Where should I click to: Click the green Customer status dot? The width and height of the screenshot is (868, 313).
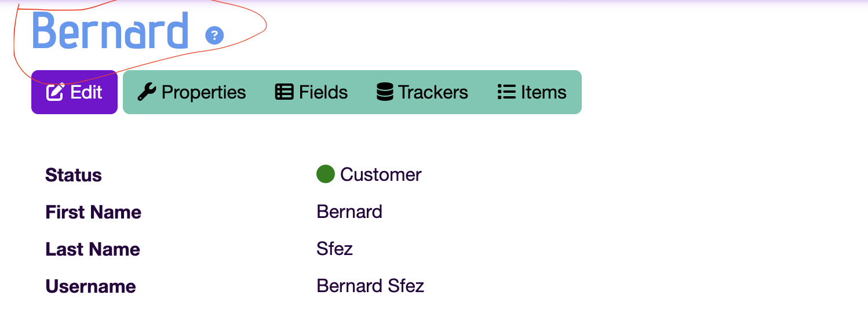tap(326, 174)
